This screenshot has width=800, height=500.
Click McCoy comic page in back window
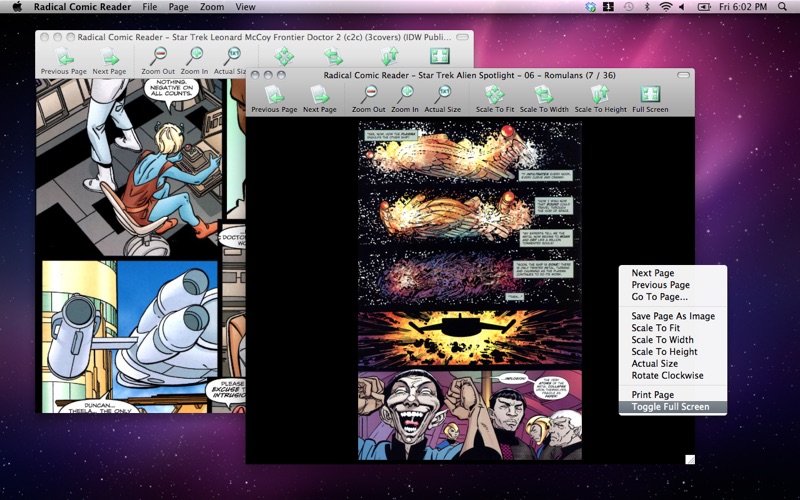(140, 246)
